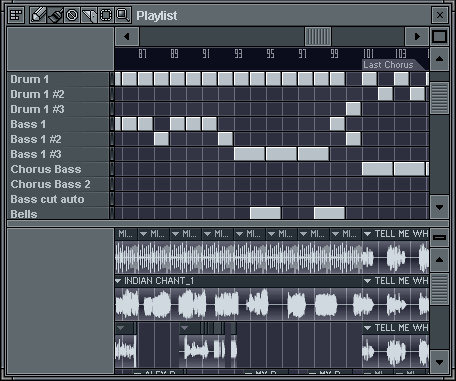Click the horizontal scrollbar left arrow
The height and width of the screenshot is (381, 456).
pyautogui.click(x=127, y=36)
